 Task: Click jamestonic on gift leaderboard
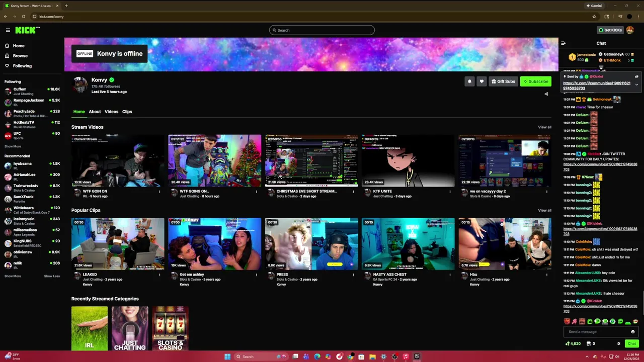point(586,54)
